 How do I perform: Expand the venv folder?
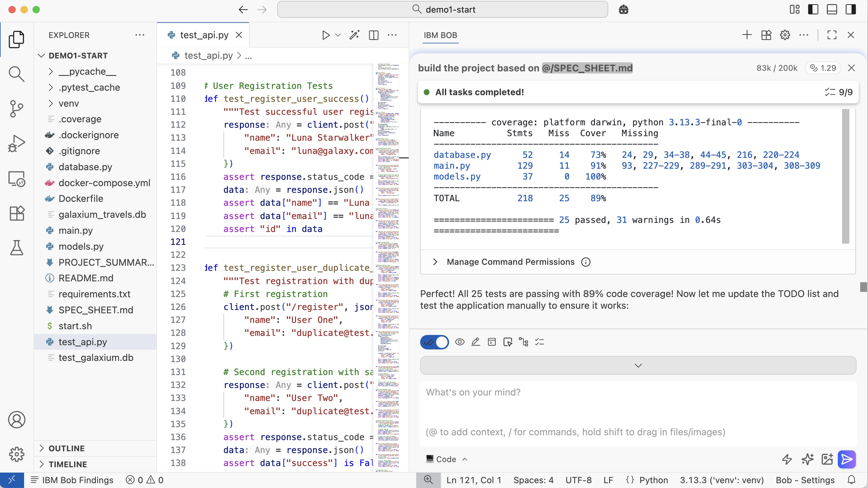[69, 103]
